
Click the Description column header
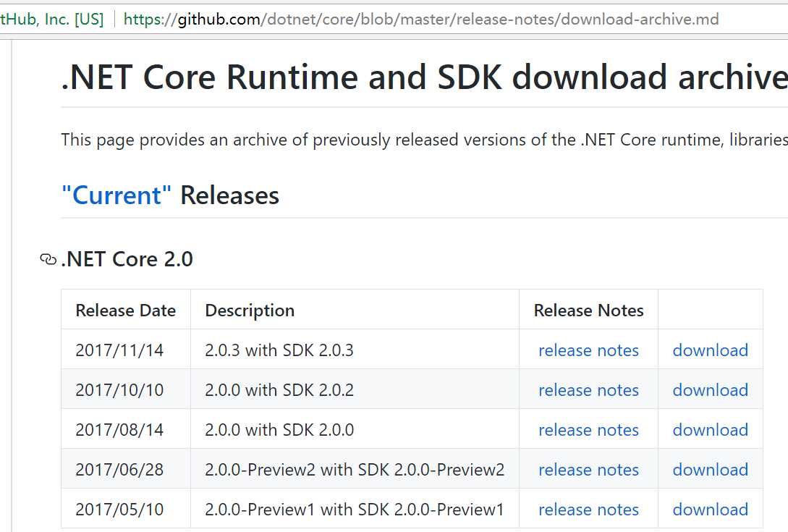click(x=250, y=311)
